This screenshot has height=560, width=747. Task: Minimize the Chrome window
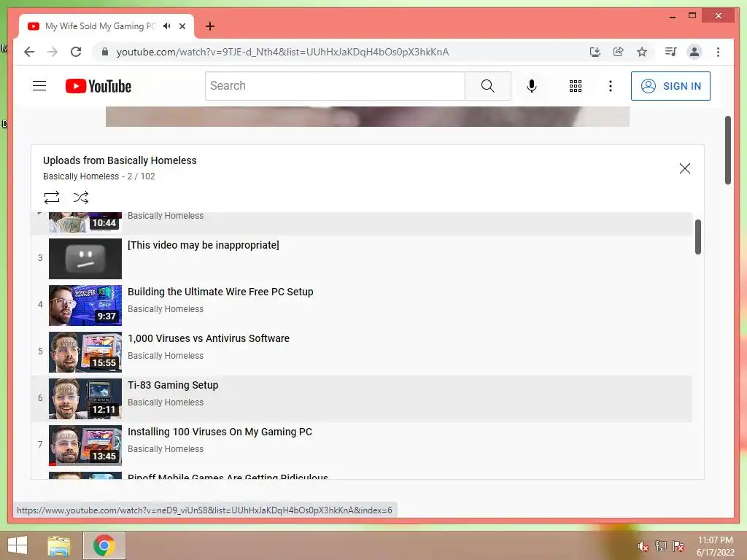point(672,16)
